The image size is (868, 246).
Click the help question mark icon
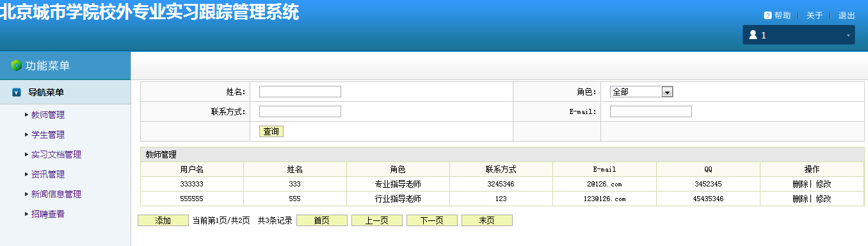pos(768,15)
